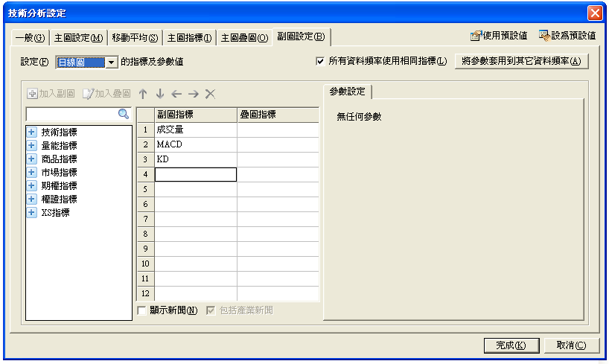The width and height of the screenshot is (609, 364).
Task: Select the 參數設定 tab
Action: pyautogui.click(x=347, y=92)
